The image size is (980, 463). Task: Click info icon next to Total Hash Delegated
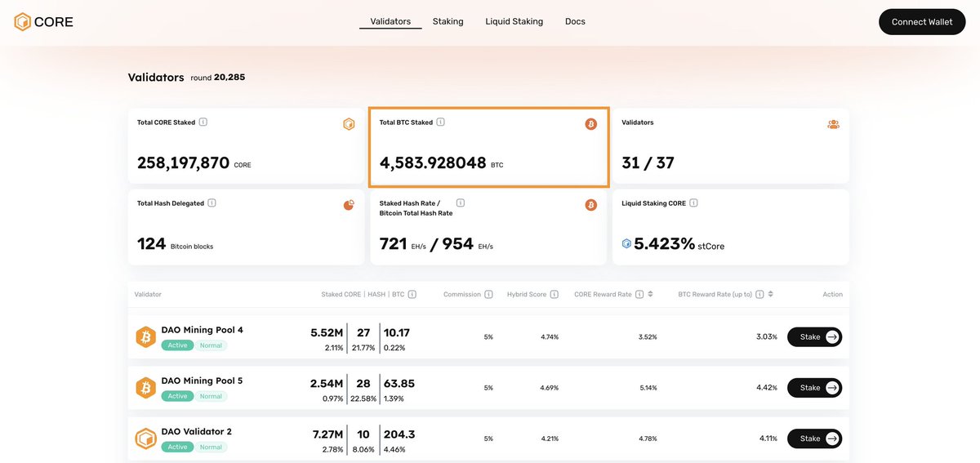tap(212, 203)
